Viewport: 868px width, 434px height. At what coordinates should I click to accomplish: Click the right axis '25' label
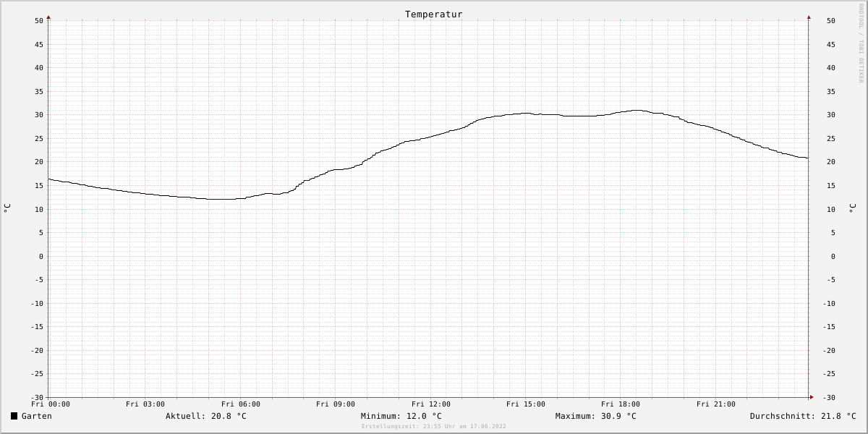830,139
